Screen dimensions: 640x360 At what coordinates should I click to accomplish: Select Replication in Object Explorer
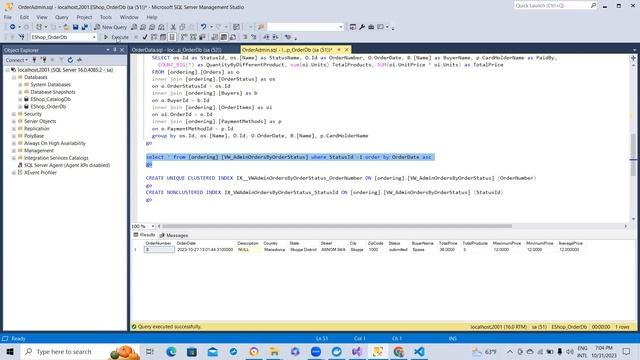click(36, 129)
